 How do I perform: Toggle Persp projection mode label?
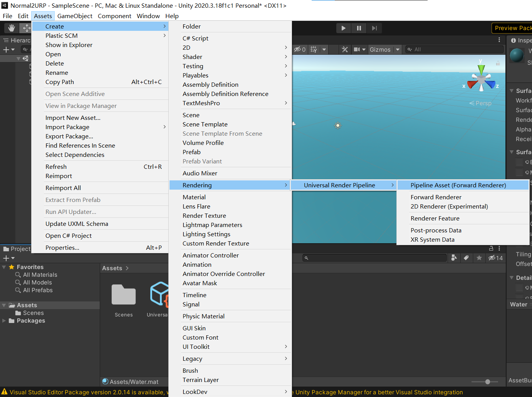click(480, 103)
